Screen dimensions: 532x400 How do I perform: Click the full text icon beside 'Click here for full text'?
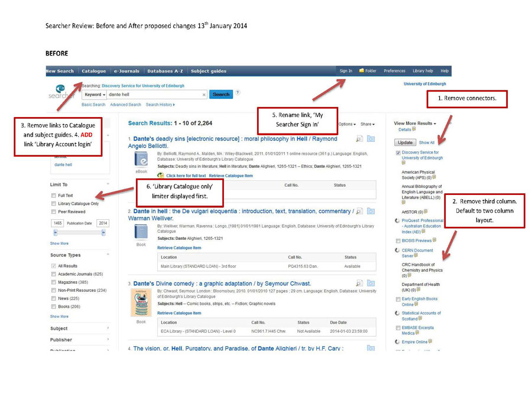161,175
